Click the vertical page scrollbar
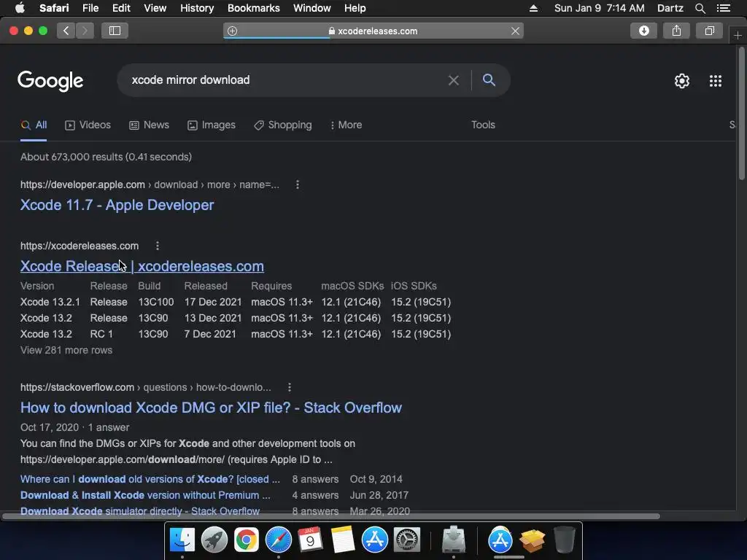The width and height of the screenshot is (747, 560). click(x=741, y=113)
